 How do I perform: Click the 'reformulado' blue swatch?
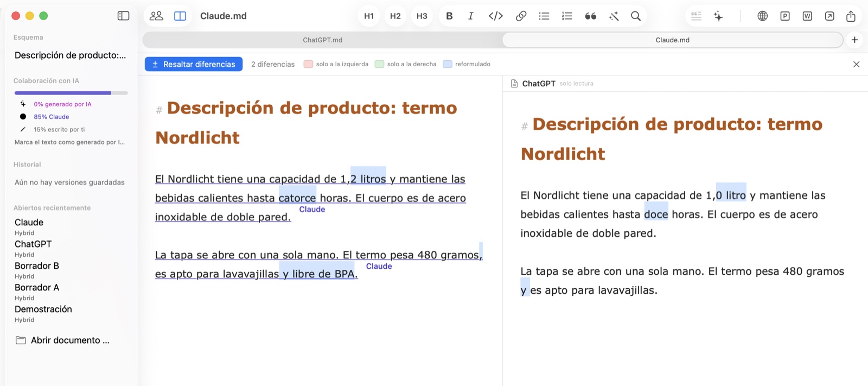[x=448, y=64]
